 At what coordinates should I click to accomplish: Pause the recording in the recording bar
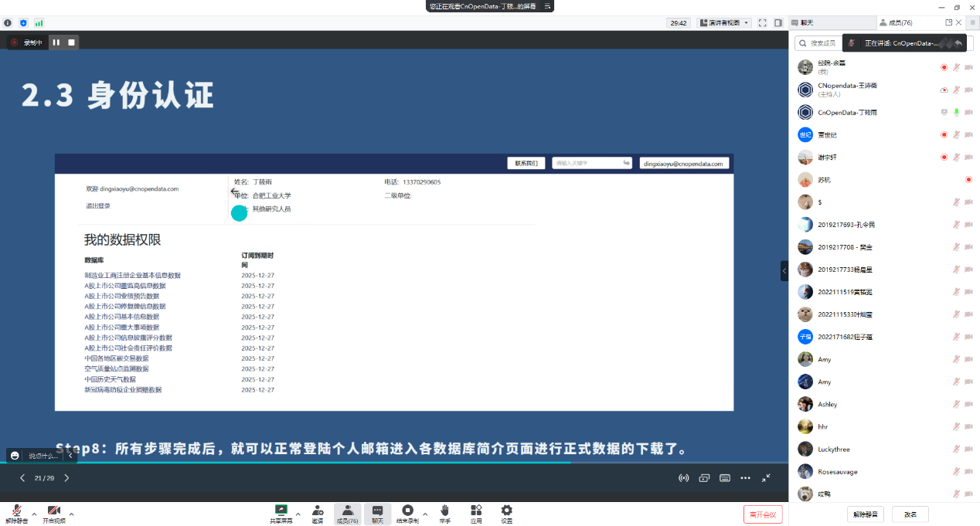pos(56,42)
